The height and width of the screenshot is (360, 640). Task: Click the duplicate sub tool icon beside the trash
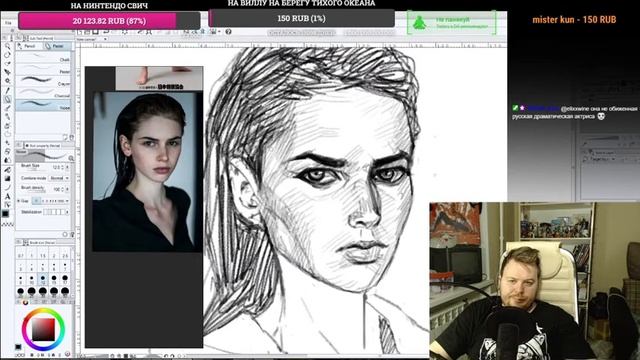pos(65,137)
